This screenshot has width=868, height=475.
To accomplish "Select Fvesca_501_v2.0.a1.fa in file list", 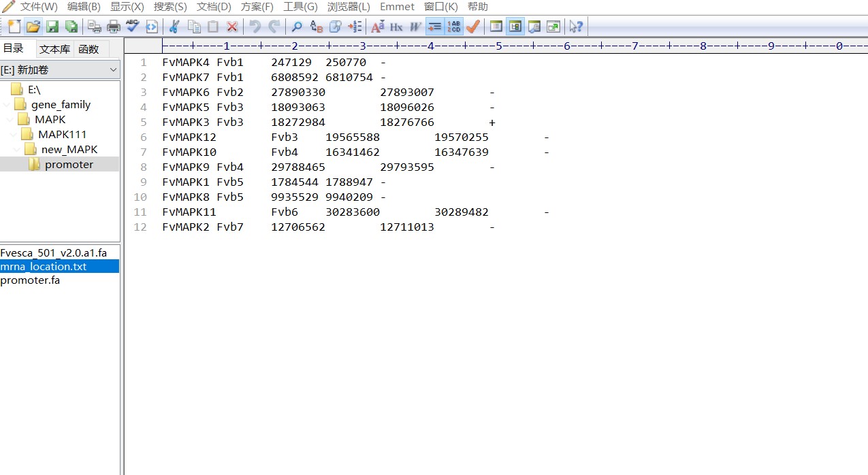I will click(x=53, y=252).
